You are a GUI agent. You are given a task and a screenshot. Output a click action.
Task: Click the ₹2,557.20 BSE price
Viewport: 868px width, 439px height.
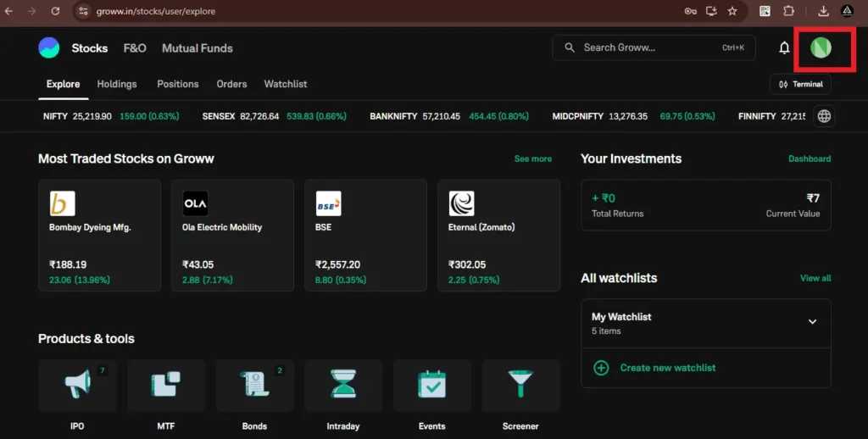point(337,264)
